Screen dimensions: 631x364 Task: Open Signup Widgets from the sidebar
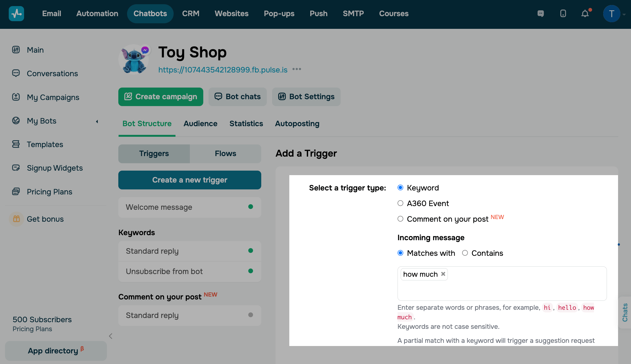pos(55,168)
